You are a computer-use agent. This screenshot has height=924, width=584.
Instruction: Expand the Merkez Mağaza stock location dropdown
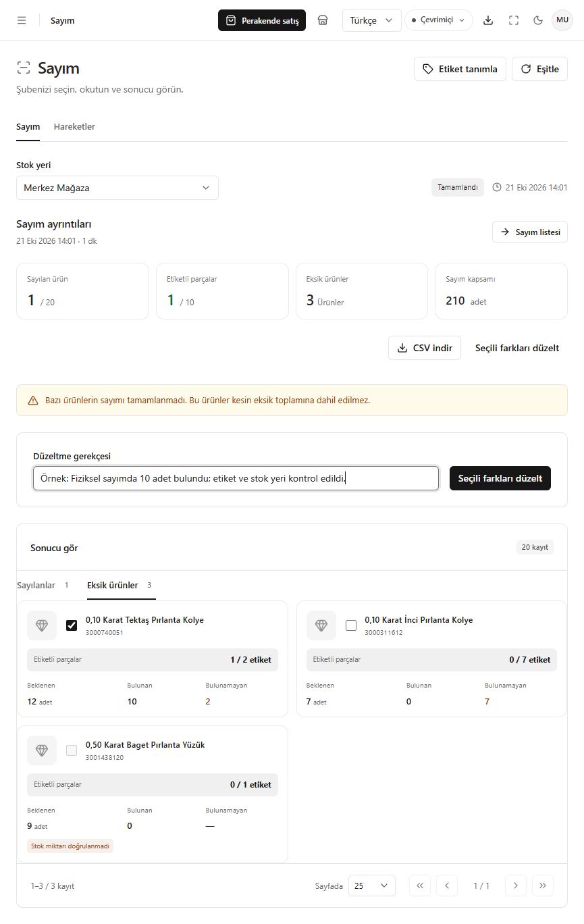tap(117, 188)
